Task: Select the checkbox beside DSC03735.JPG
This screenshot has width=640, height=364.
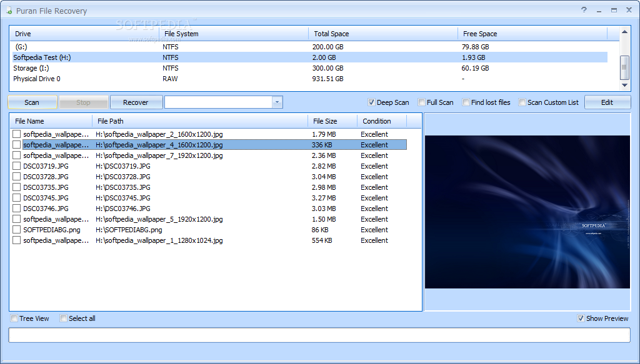Action: coord(16,187)
